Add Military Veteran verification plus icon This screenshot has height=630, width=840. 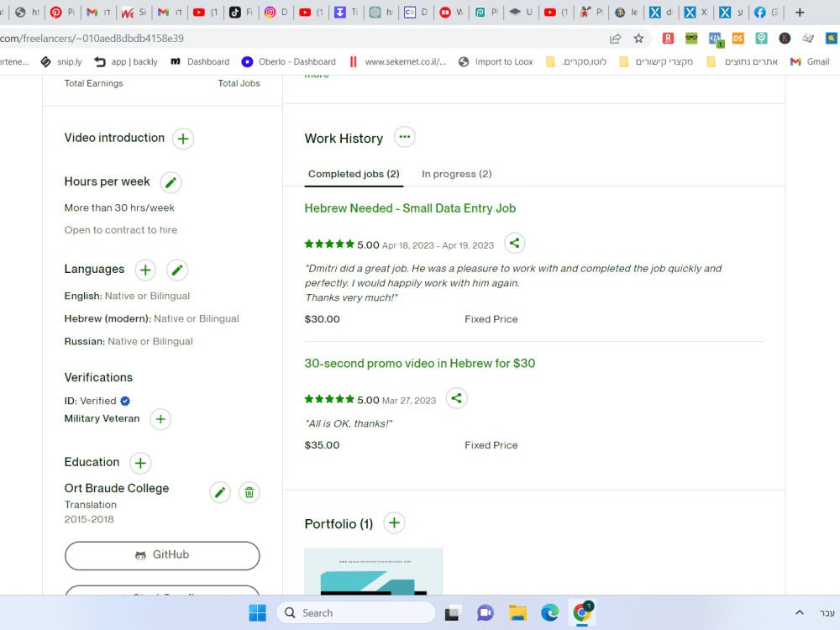pyautogui.click(x=160, y=419)
